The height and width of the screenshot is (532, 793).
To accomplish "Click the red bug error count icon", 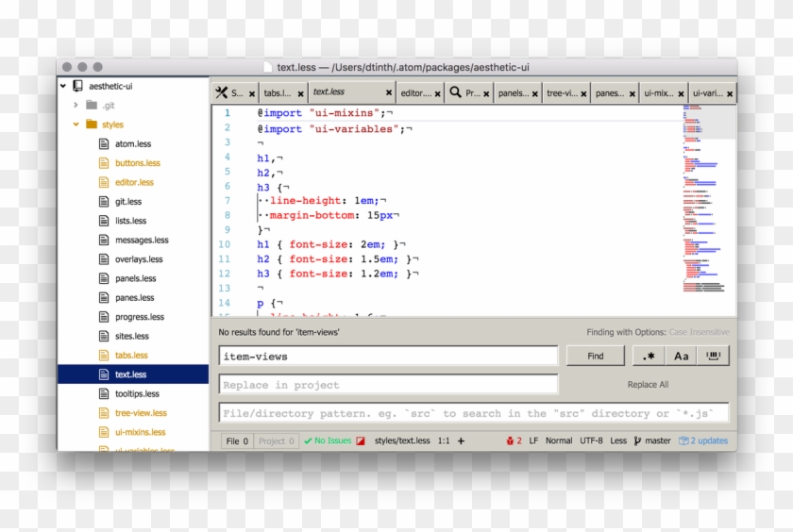I will (x=513, y=441).
